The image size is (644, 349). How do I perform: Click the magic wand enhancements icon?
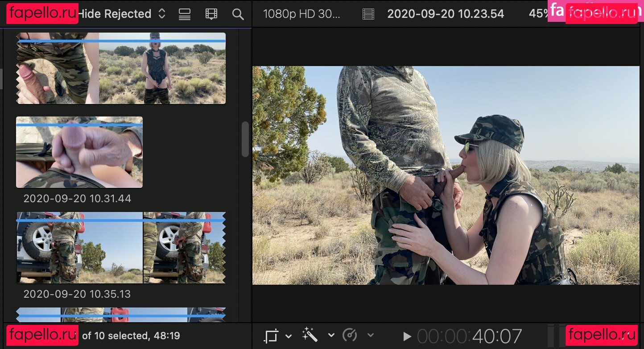pyautogui.click(x=310, y=335)
